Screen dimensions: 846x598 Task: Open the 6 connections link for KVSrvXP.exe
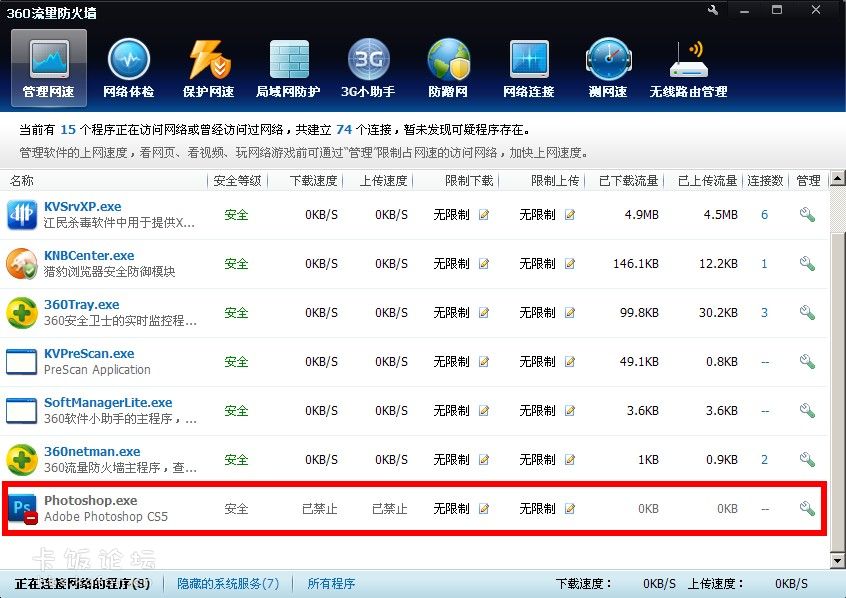pos(765,215)
